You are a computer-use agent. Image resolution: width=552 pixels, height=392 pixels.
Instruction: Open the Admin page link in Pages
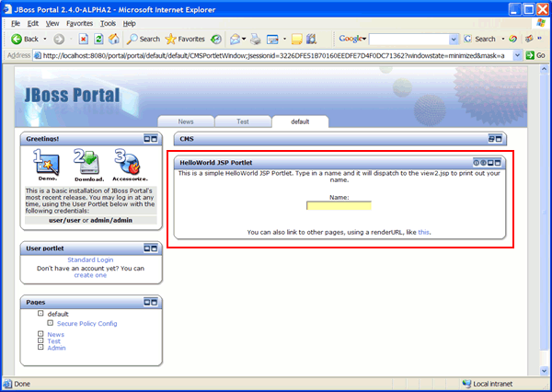56,348
